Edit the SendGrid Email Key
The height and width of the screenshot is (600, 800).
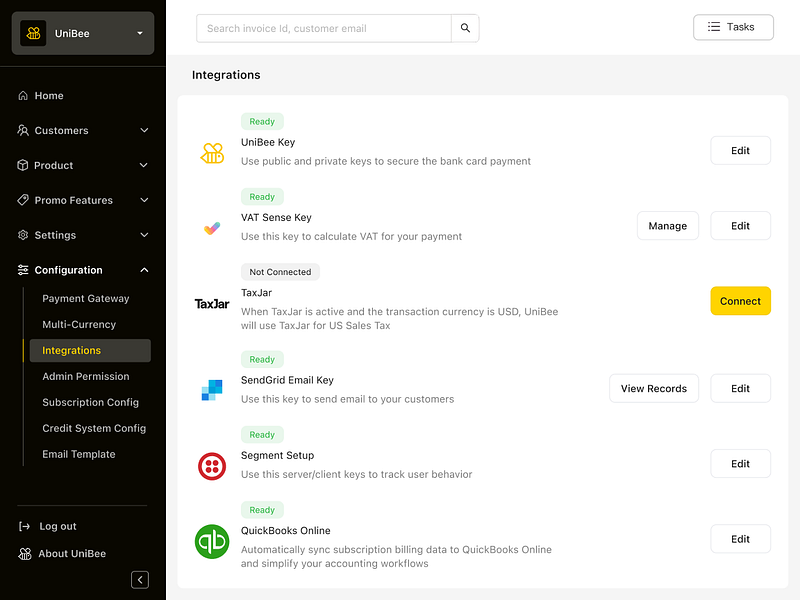pos(740,388)
